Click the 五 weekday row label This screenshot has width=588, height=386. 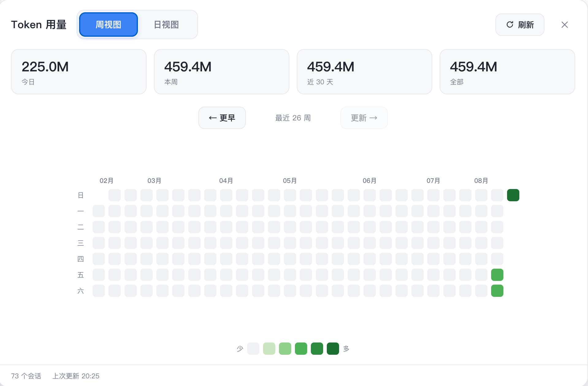[81, 275]
